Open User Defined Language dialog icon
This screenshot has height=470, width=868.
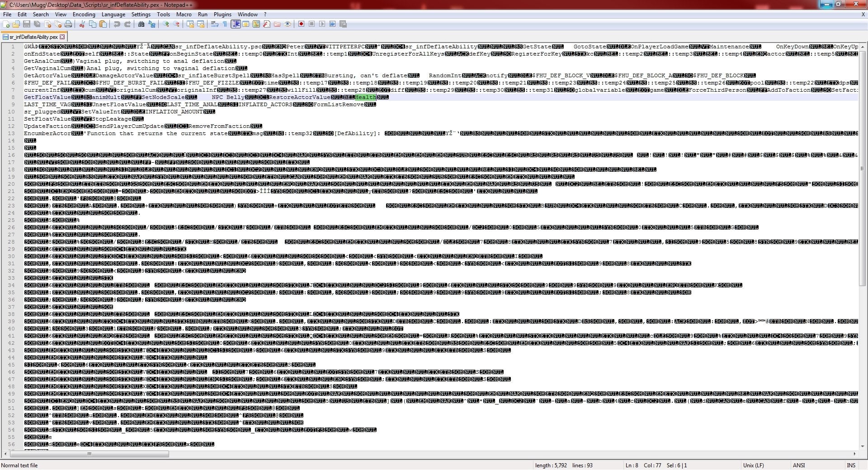(x=246, y=24)
